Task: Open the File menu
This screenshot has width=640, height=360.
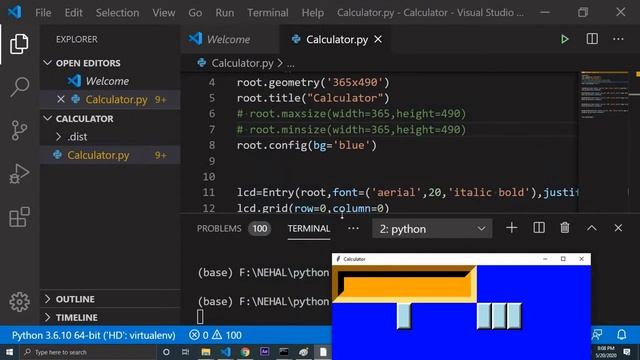Action: coord(43,13)
